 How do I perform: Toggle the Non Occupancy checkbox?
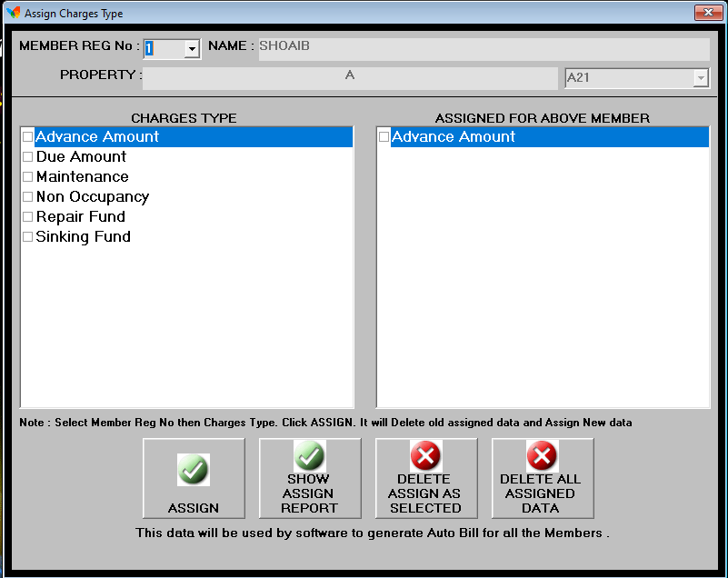pos(28,196)
